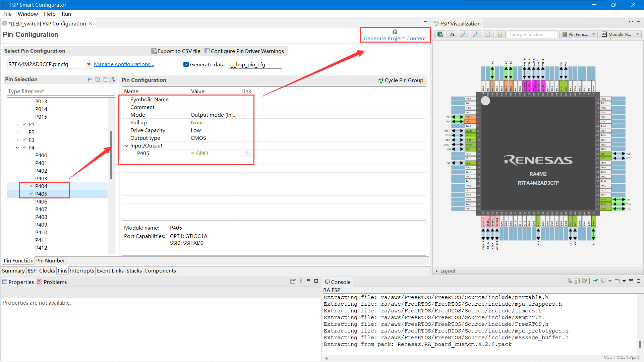The width and height of the screenshot is (644, 362).
Task: Open the R7FA4M2AD3CFP.pincfg dropdown
Action: (89, 64)
